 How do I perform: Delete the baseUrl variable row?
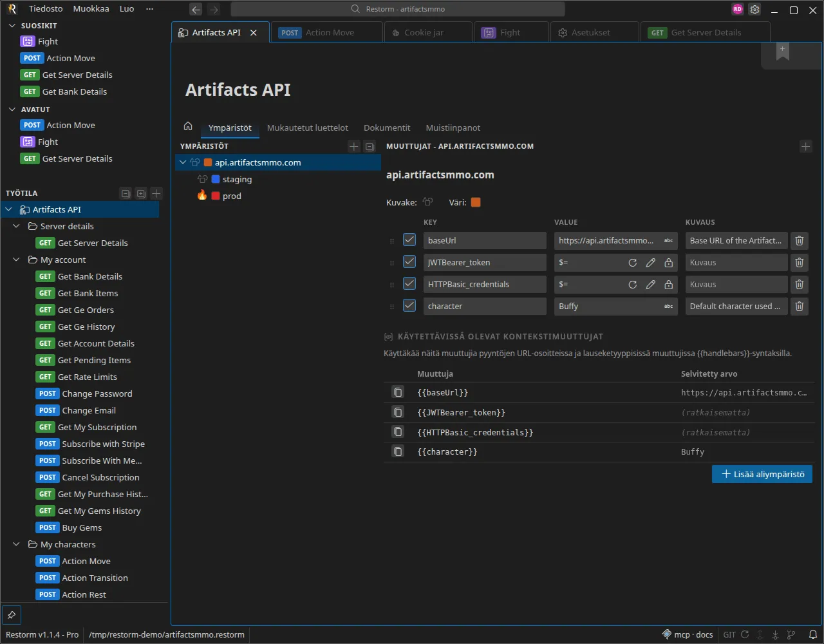click(799, 240)
